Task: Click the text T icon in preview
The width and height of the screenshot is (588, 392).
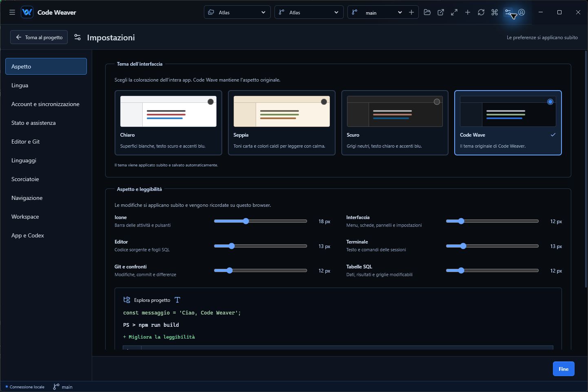Action: point(177,300)
